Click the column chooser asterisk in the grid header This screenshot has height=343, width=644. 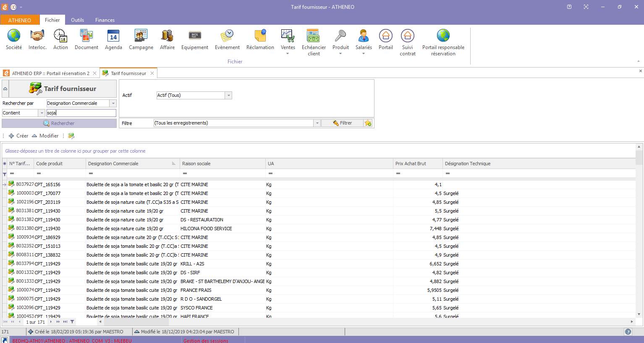5,164
